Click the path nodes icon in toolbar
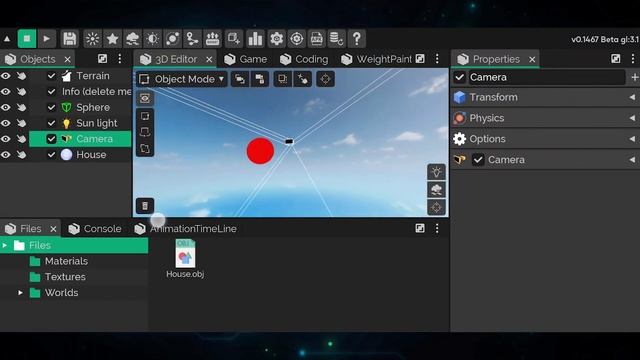 point(192,39)
